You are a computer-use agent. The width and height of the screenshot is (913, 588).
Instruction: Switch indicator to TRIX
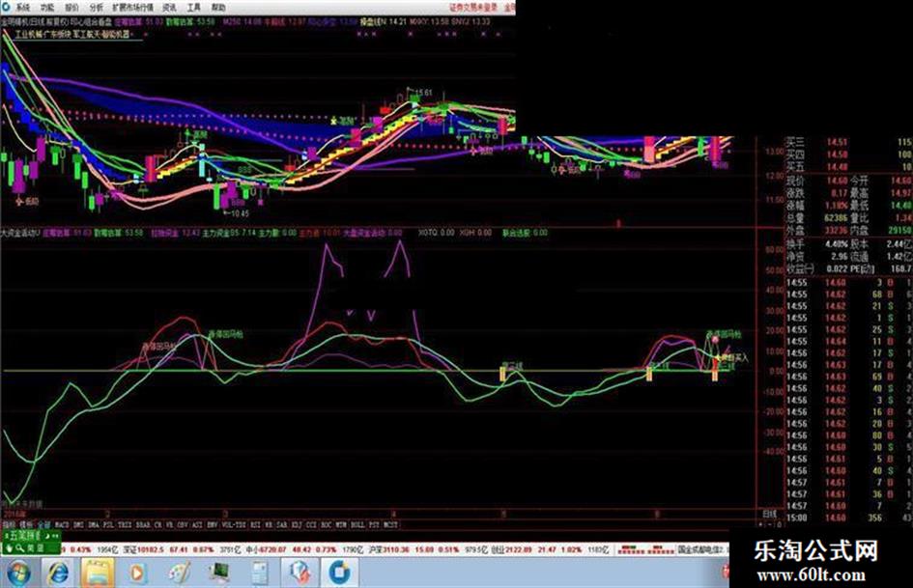tap(126, 524)
